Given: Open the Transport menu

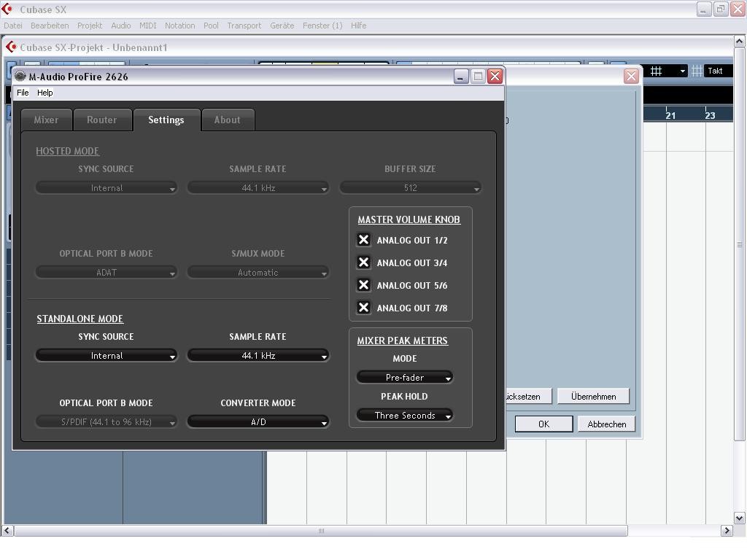Looking at the screenshot, I should (x=244, y=26).
